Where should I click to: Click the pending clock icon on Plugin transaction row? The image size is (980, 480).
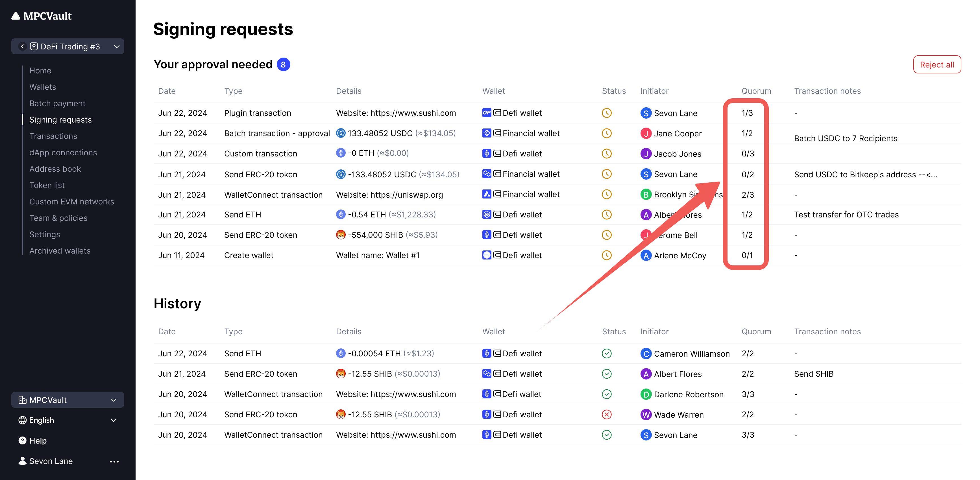[606, 113]
